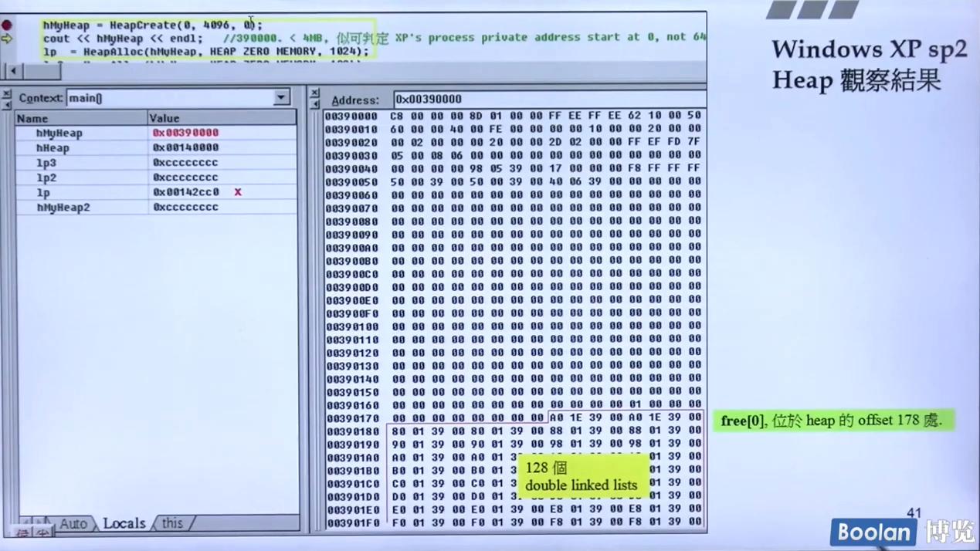Click the Memory panel small arrow docking button
980x551 pixels.
(314, 104)
